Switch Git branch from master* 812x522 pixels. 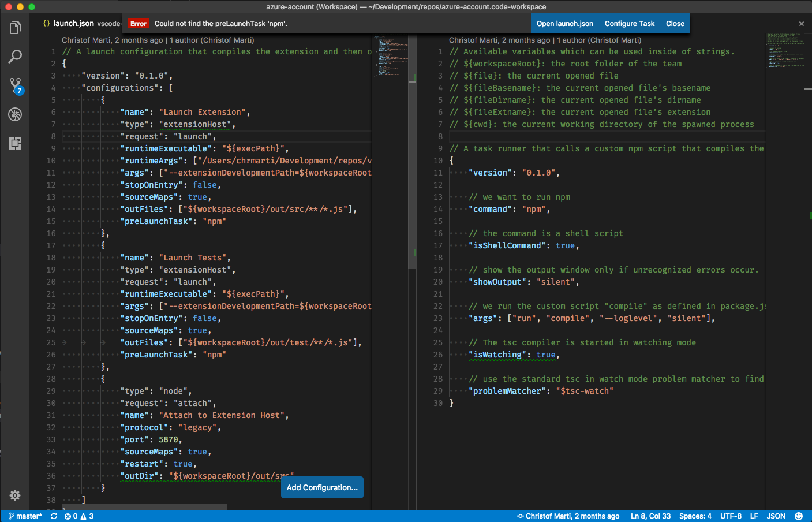point(25,516)
